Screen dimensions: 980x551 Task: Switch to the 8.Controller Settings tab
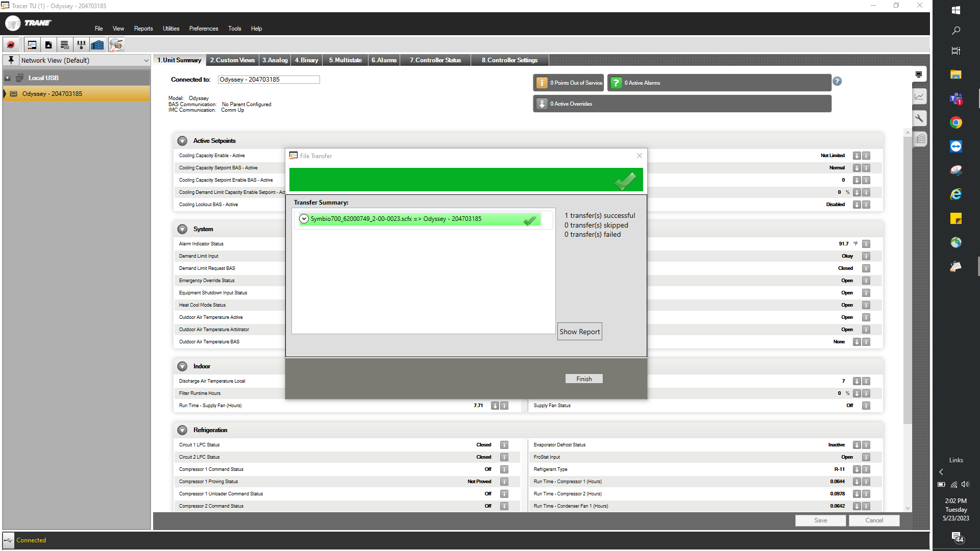tap(510, 60)
